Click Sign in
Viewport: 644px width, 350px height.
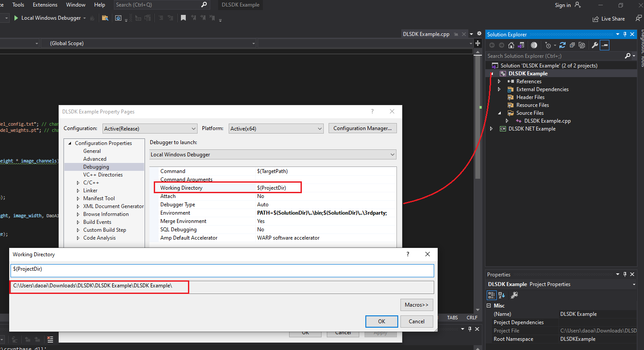point(563,5)
